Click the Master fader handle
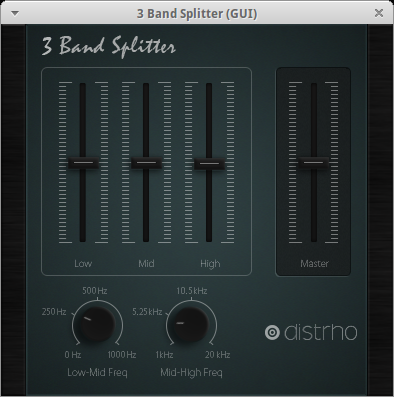The height and width of the screenshot is (397, 394). (314, 163)
